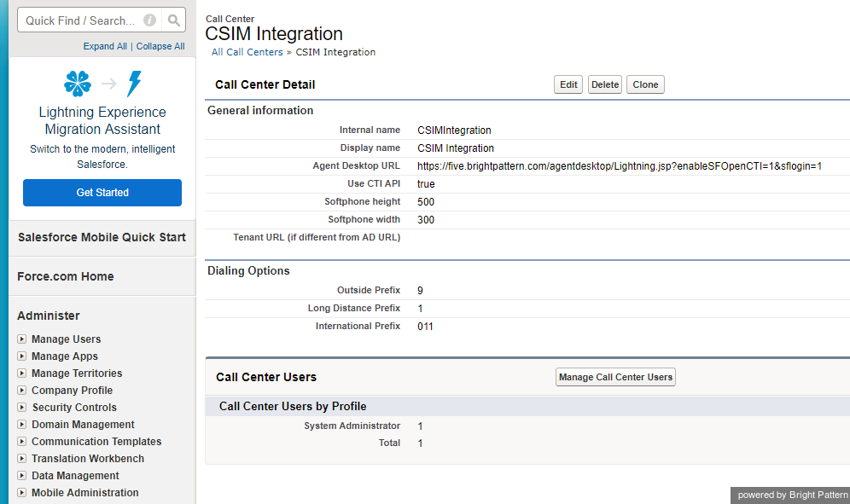Screen dimensions: 850x504
Task: Click the search magnifier icon
Action: [x=173, y=20]
